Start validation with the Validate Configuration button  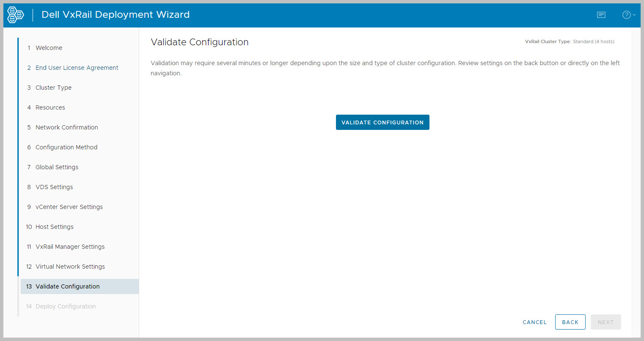pyautogui.click(x=383, y=122)
